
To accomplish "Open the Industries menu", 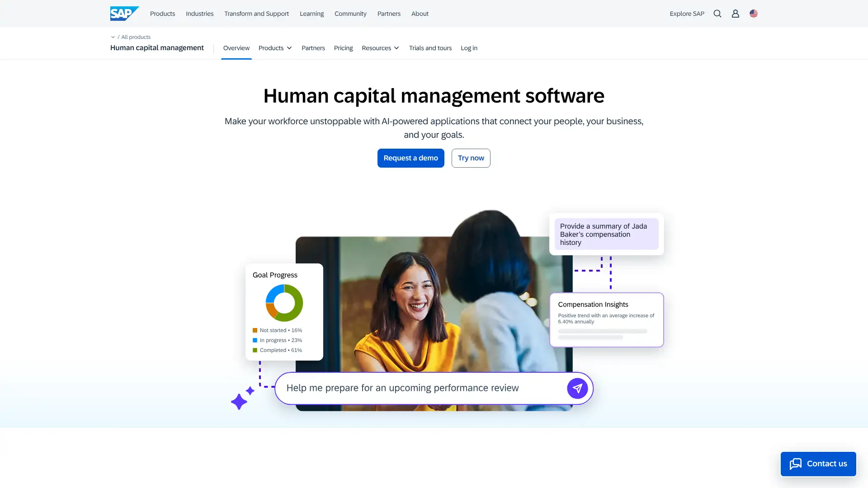I will click(199, 14).
